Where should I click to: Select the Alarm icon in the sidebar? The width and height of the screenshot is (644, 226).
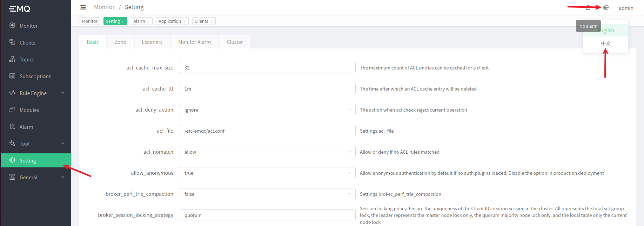point(12,127)
